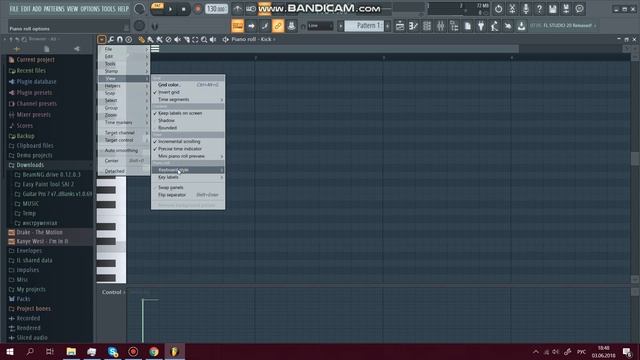
Task: Select the Draw pencil tool in piano roll
Action: coord(141,40)
